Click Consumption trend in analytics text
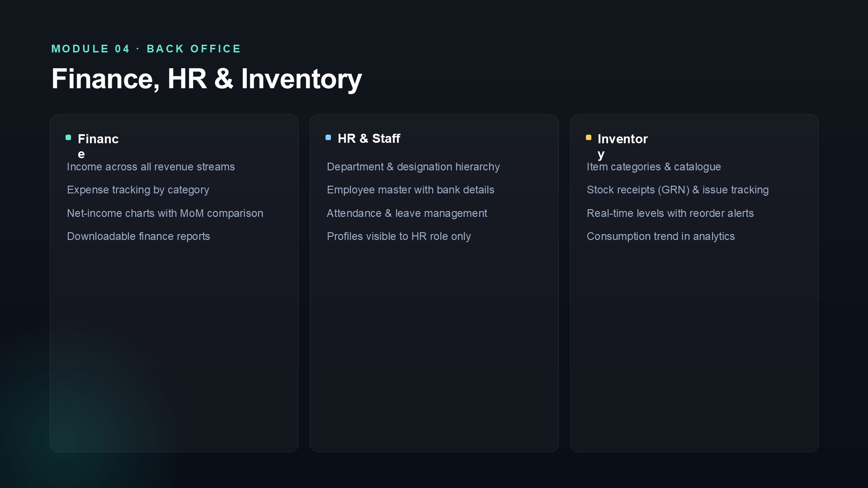This screenshot has height=488, width=868. (x=660, y=236)
